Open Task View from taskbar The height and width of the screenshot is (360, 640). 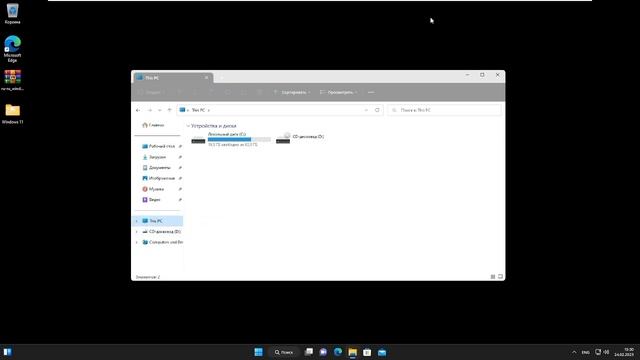coord(309,352)
